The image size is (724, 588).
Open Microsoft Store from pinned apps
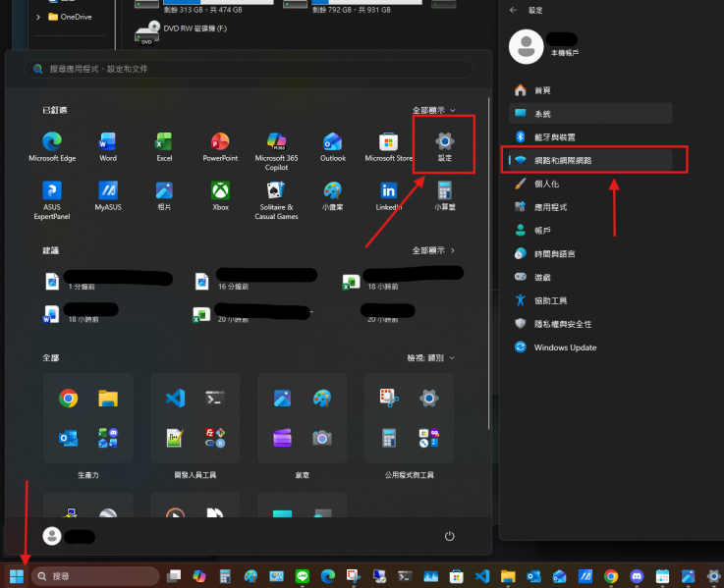(388, 147)
